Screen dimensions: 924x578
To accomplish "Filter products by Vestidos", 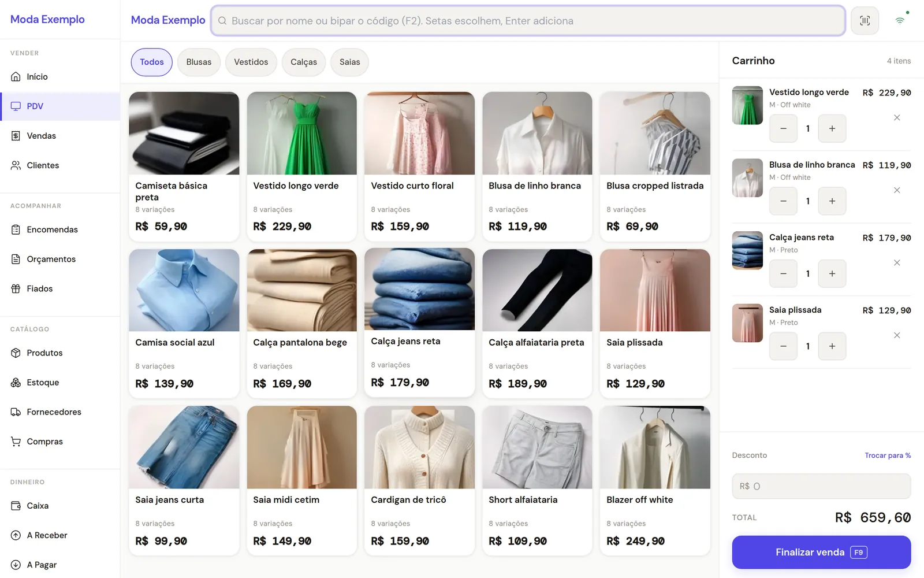I will pyautogui.click(x=251, y=62).
